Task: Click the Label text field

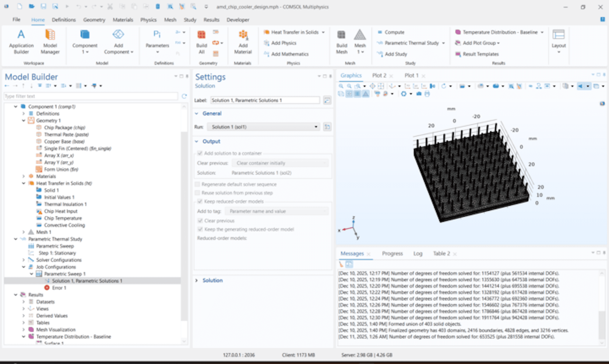Action: tap(265, 100)
